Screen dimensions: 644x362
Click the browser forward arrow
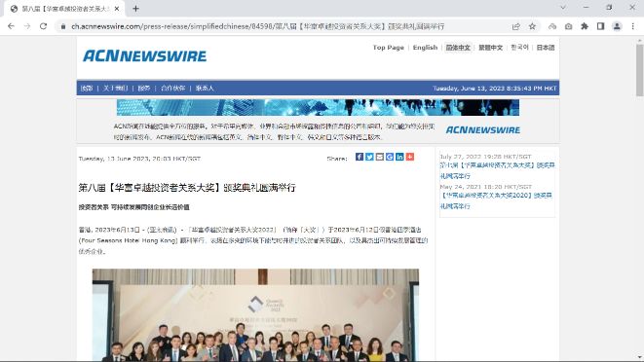point(27,26)
